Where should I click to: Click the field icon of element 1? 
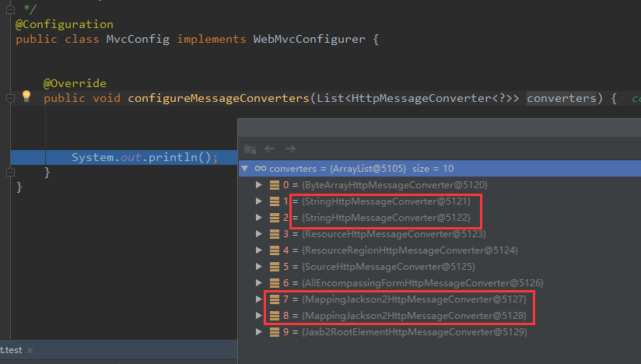click(275, 201)
